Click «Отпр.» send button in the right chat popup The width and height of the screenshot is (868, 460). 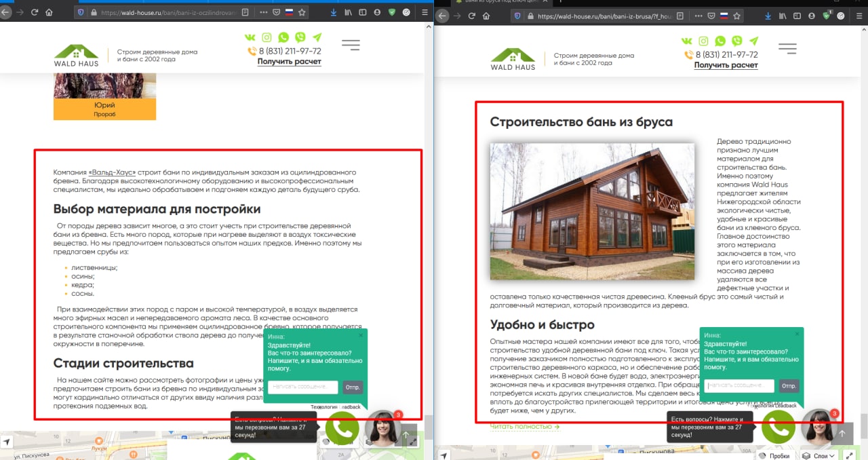[x=789, y=385]
